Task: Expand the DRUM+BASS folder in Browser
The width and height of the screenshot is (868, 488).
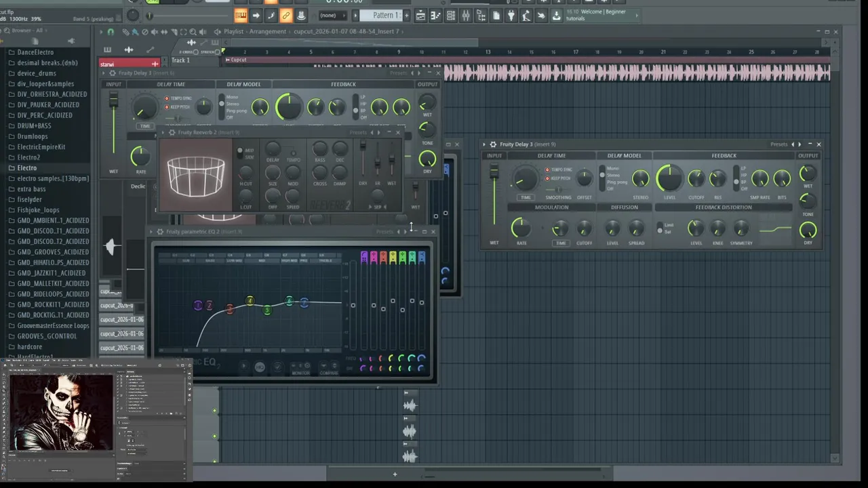Action: tap(34, 126)
